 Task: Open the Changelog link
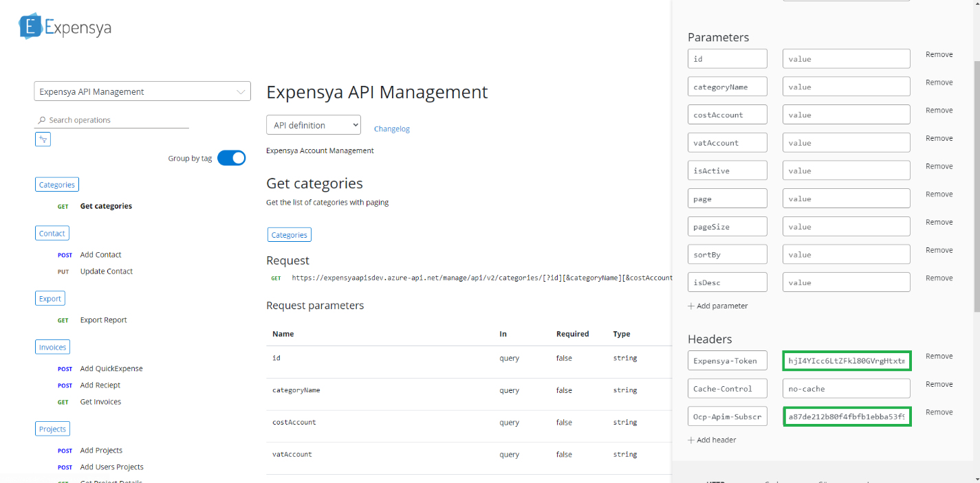tap(392, 128)
